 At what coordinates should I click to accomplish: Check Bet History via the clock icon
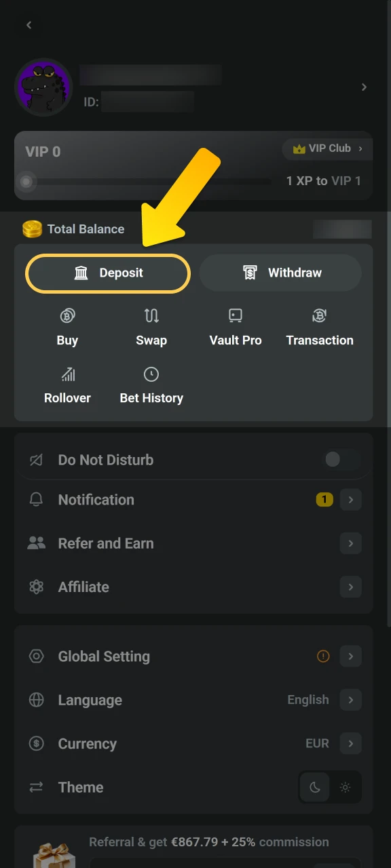point(151,374)
